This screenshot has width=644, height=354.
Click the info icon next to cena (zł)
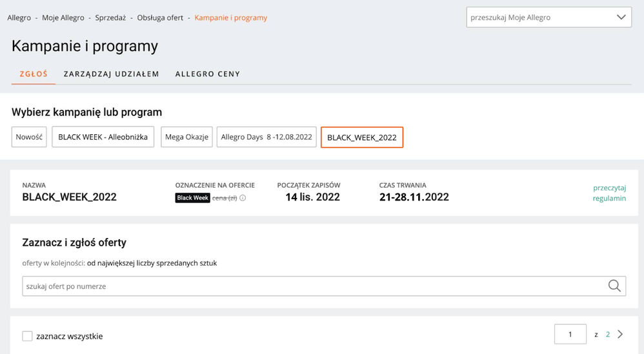click(x=243, y=198)
